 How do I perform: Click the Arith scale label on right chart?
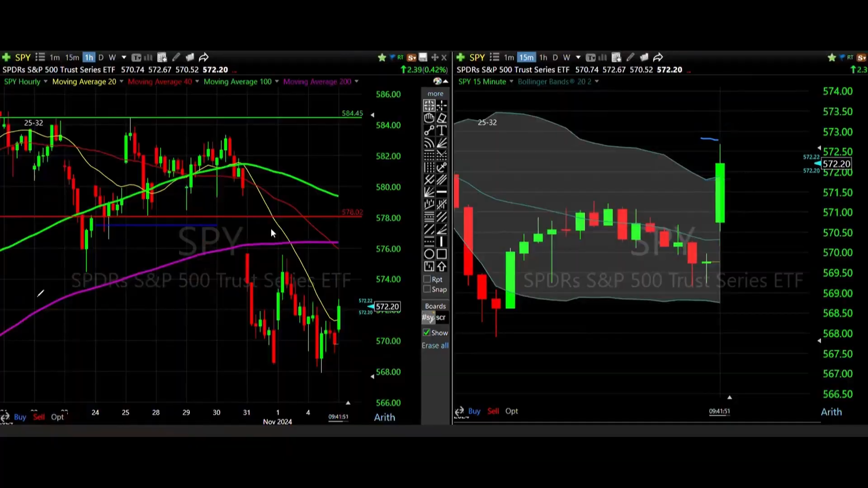(831, 412)
